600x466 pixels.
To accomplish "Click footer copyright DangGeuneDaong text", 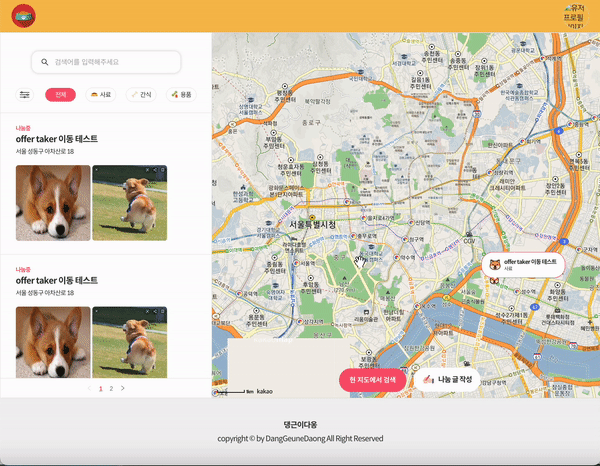I will [300, 438].
